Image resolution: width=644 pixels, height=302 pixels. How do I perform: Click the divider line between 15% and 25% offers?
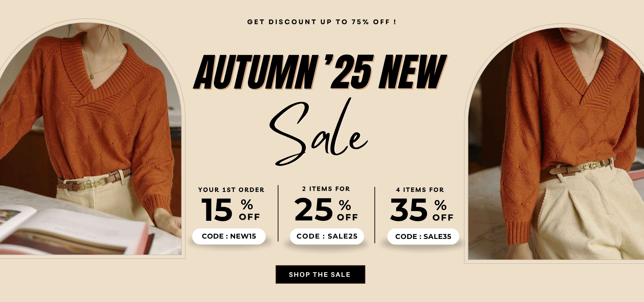[x=278, y=213]
